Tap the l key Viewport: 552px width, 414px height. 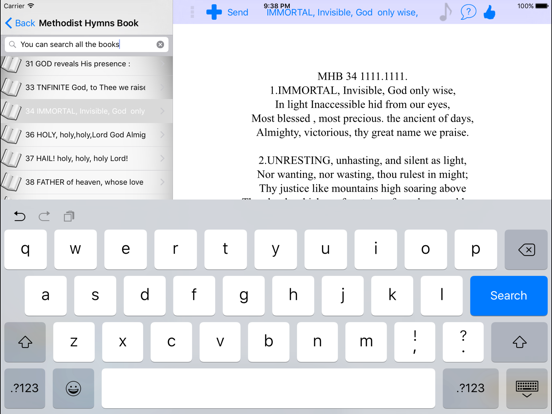click(442, 296)
